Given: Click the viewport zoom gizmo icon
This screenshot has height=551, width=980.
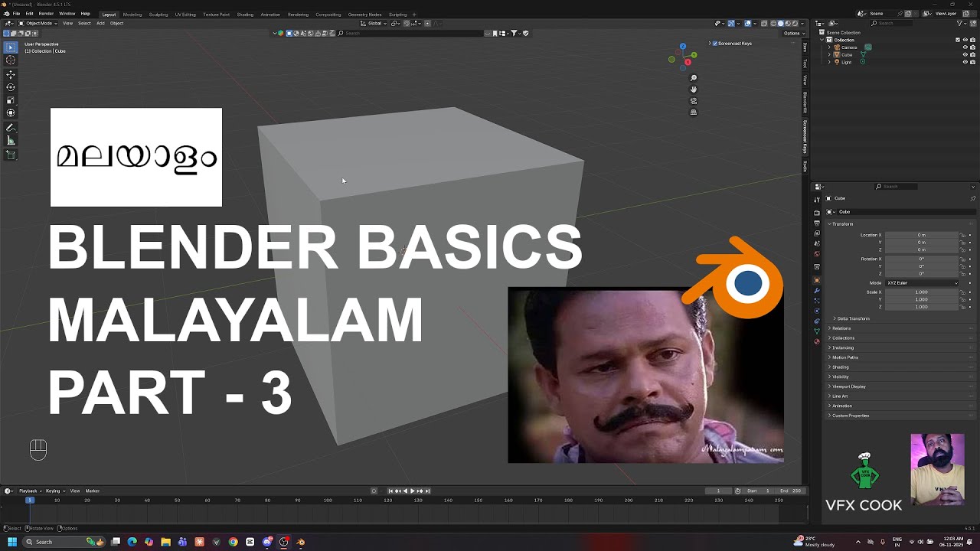Looking at the screenshot, I should pyautogui.click(x=694, y=78).
